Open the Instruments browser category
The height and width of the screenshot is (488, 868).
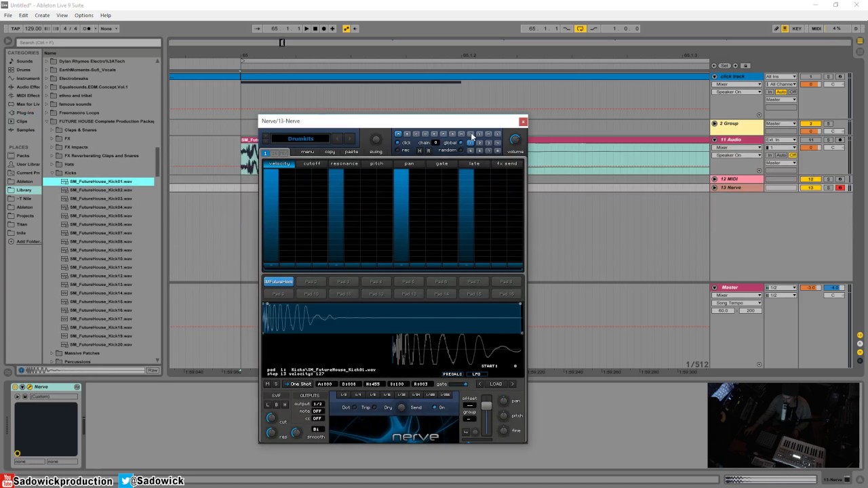click(x=24, y=79)
